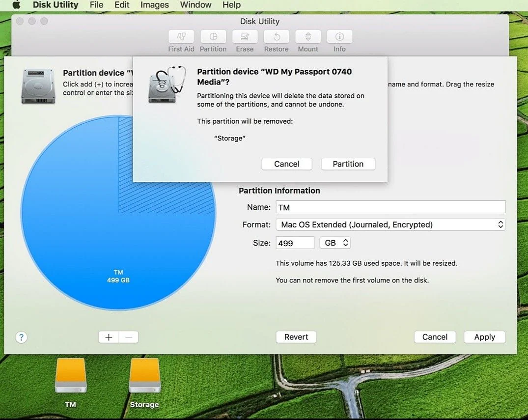This screenshot has width=528, height=420.
Task: Open the Edit menu
Action: click(121, 5)
